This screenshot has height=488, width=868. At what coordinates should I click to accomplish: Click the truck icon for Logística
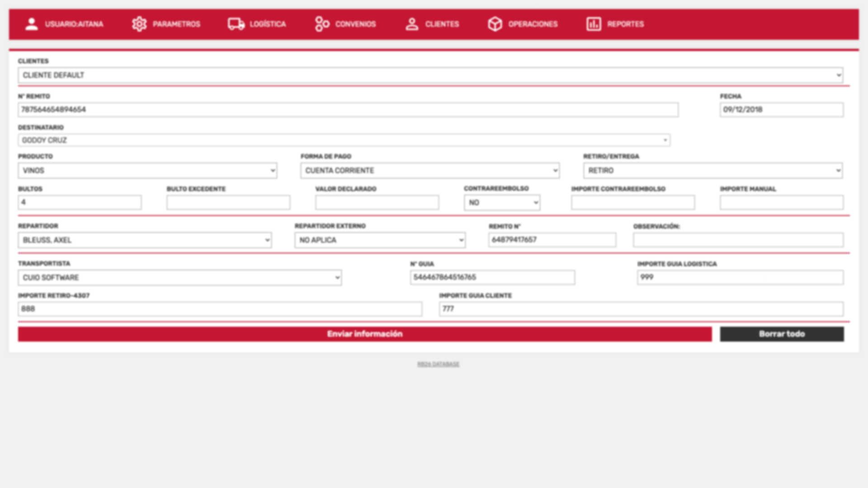(236, 24)
